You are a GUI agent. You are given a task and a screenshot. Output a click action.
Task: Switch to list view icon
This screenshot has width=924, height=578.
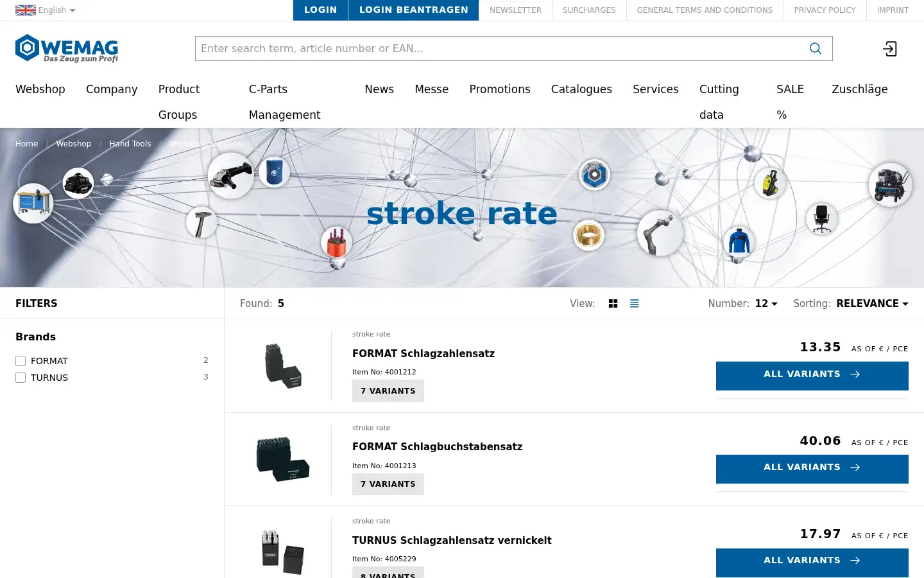635,304
